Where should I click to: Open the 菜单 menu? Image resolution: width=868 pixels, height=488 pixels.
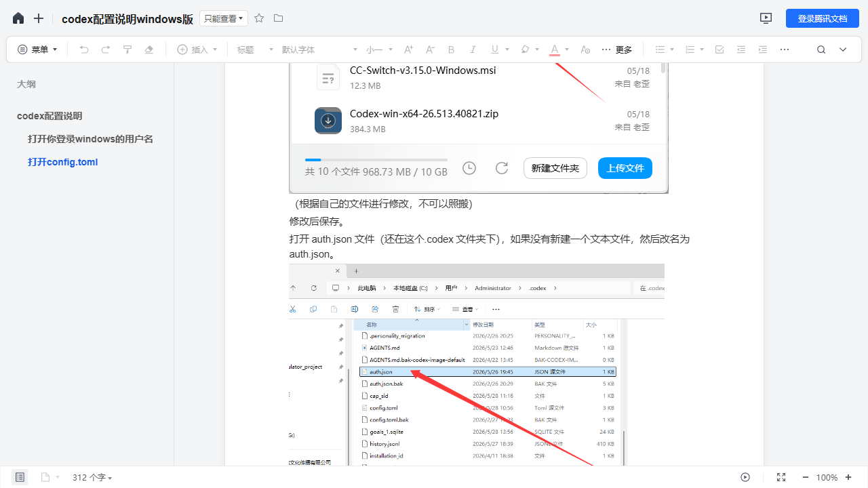point(37,49)
